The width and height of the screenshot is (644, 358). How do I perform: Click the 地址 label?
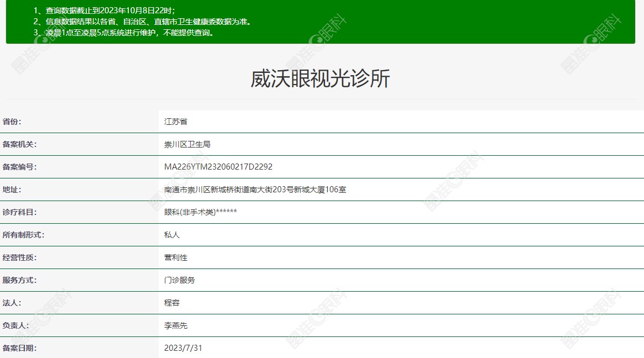[12, 189]
